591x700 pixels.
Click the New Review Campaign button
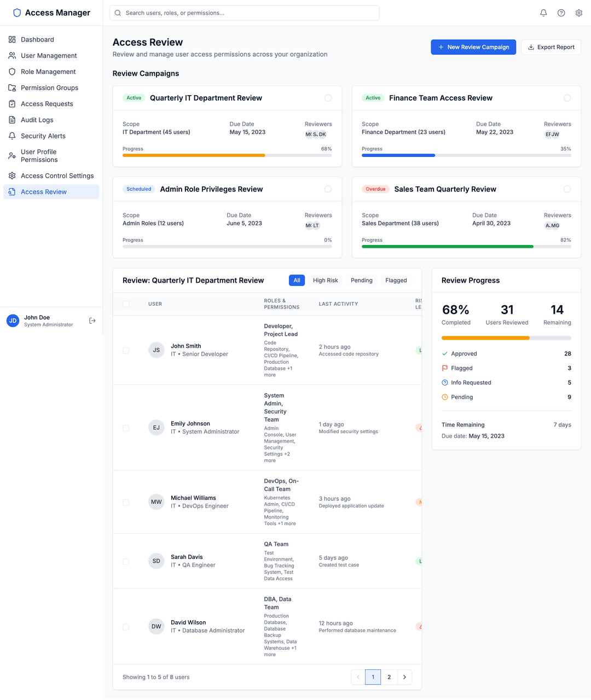click(x=473, y=47)
